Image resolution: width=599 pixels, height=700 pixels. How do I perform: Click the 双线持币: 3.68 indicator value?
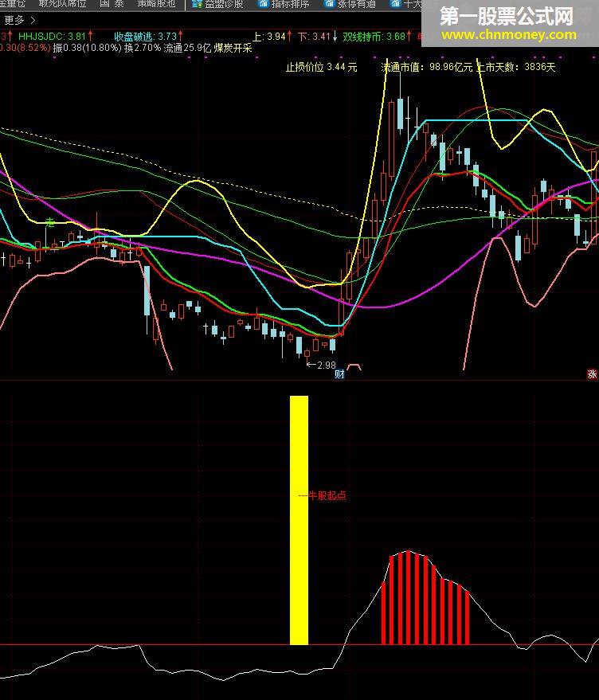pyautogui.click(x=376, y=36)
